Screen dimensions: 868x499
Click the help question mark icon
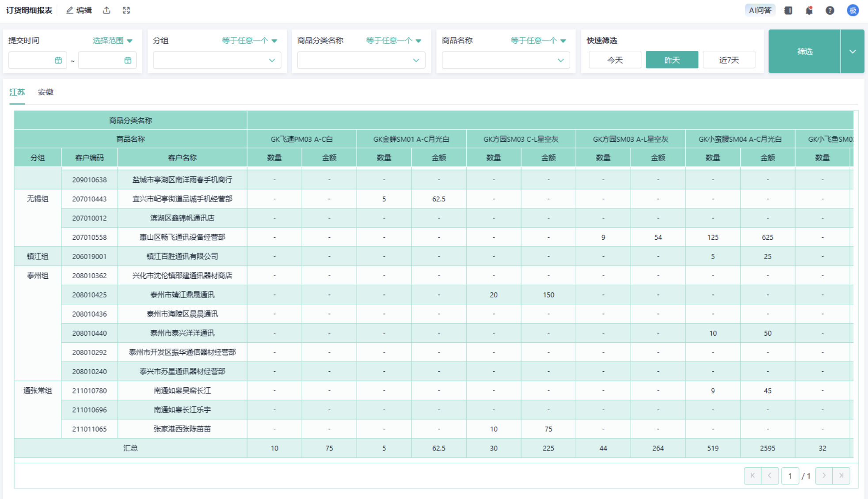click(x=830, y=10)
